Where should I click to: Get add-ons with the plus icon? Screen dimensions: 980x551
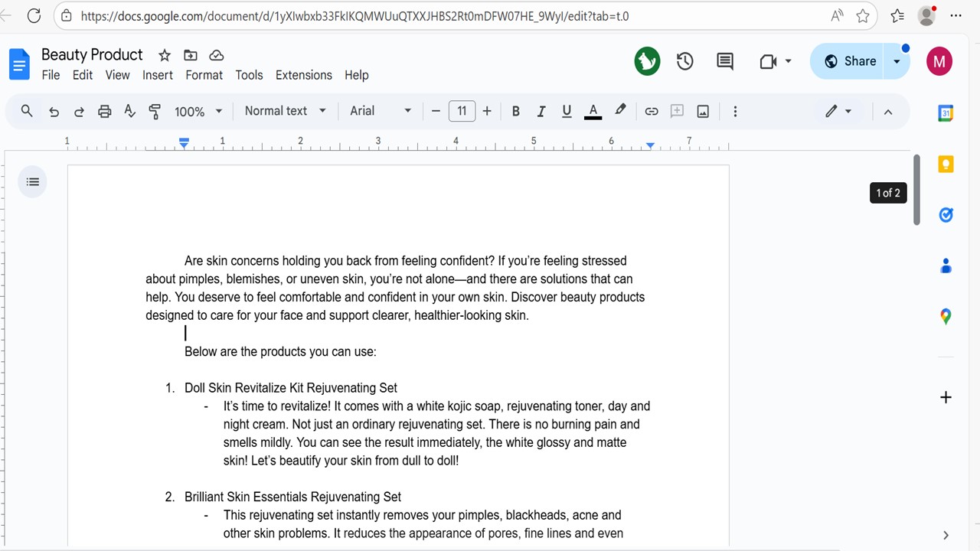[x=946, y=397]
